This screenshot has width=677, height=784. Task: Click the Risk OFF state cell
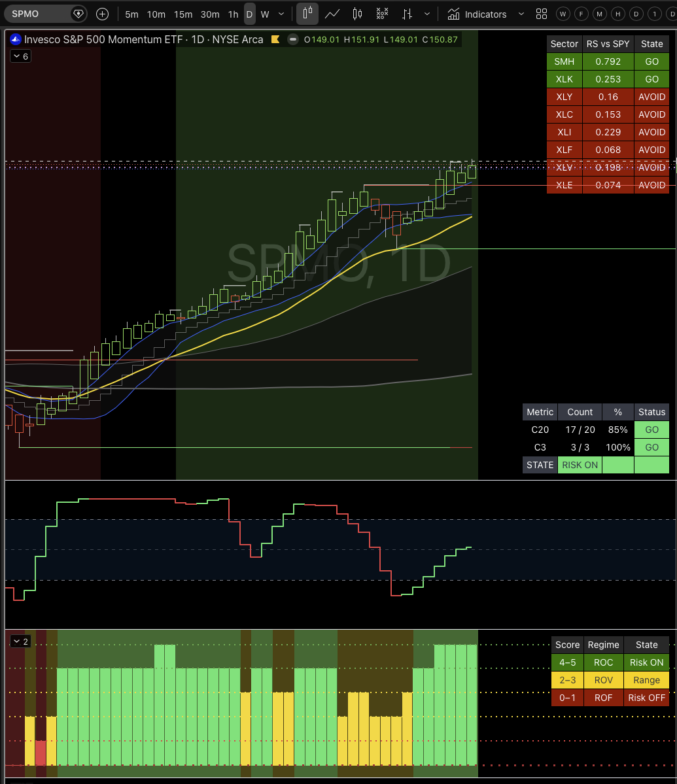[646, 698]
